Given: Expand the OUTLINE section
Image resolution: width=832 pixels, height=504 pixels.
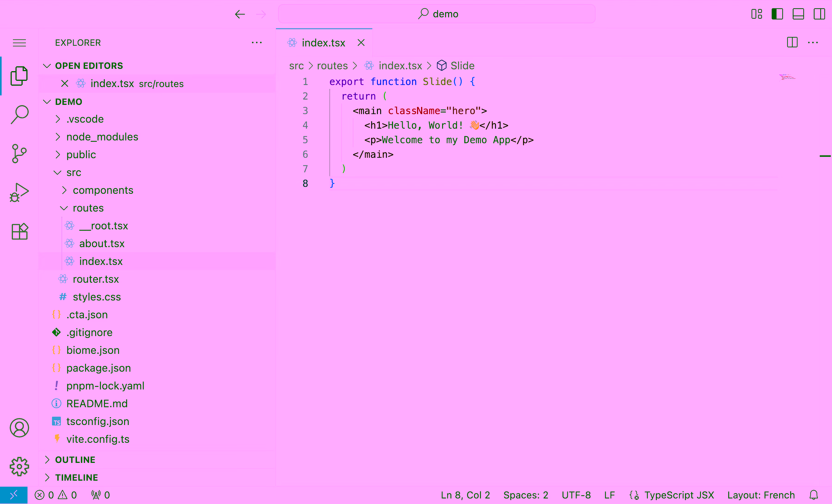Looking at the screenshot, I should [x=75, y=460].
